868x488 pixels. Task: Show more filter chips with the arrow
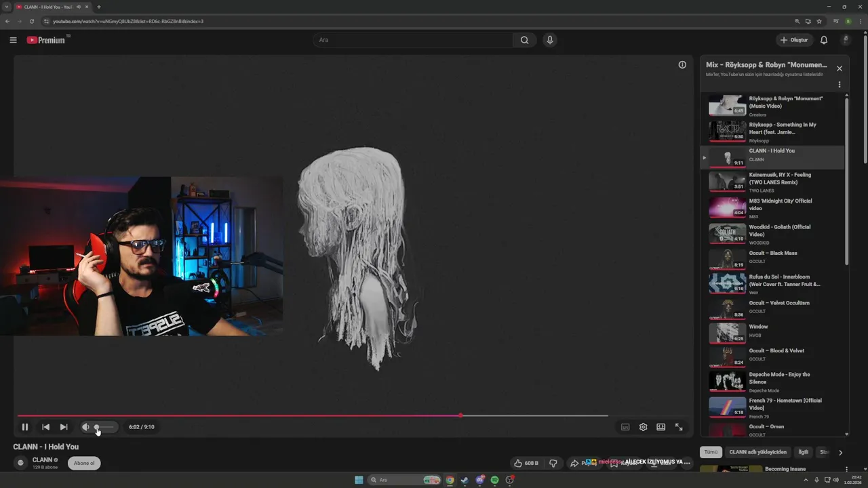840,452
